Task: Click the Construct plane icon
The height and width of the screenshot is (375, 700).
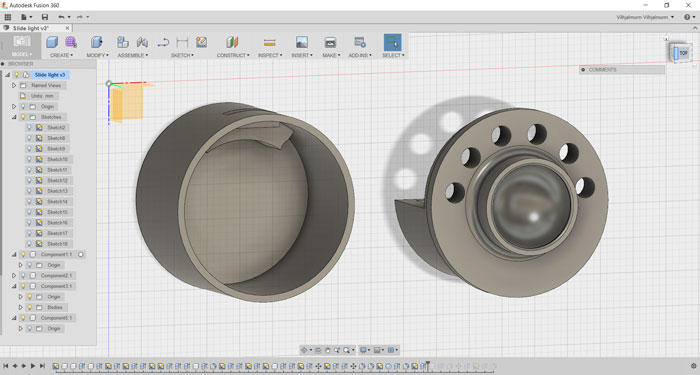Action: coord(232,42)
